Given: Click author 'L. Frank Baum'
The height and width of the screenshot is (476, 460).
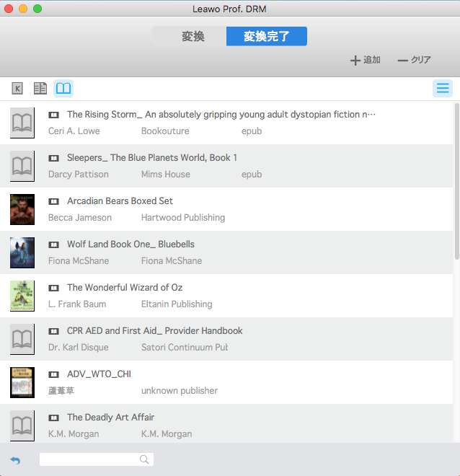Looking at the screenshot, I should [77, 304].
